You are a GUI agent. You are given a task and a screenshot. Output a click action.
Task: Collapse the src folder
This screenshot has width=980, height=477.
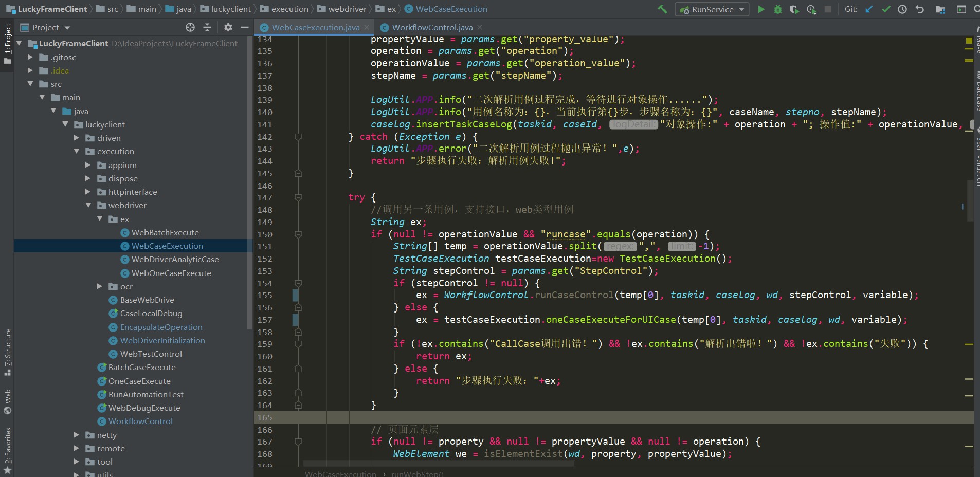[30, 84]
